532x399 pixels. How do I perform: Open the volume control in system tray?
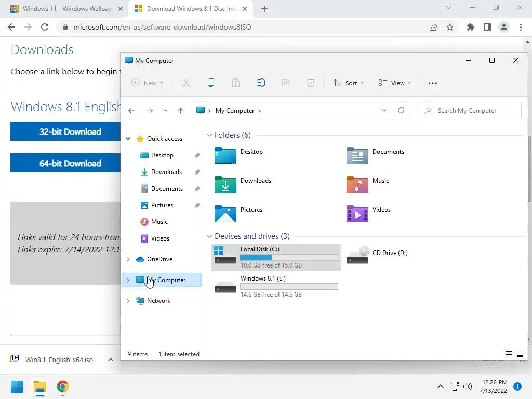(468, 387)
